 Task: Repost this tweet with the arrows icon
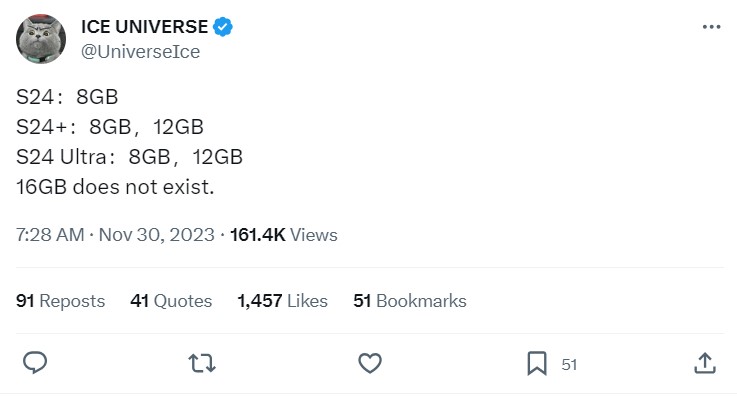(x=202, y=363)
